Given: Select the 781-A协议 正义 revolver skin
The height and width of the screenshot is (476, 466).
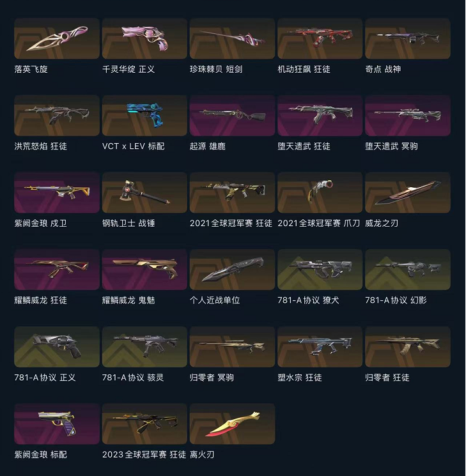Looking at the screenshot, I should pos(57,347).
